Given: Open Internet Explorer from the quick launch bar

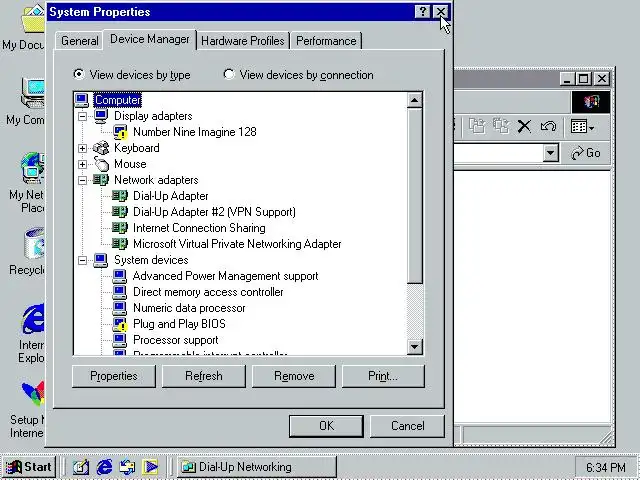Looking at the screenshot, I should click(104, 467).
